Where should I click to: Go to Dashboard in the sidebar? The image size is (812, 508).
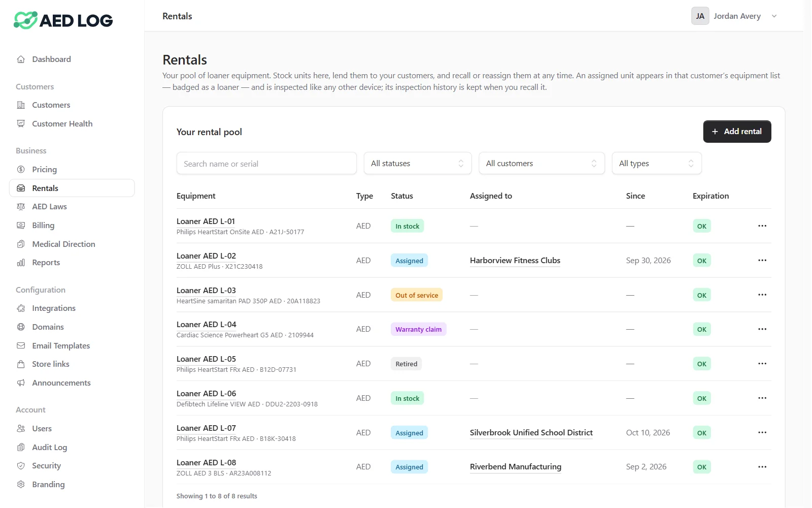[x=72, y=59]
